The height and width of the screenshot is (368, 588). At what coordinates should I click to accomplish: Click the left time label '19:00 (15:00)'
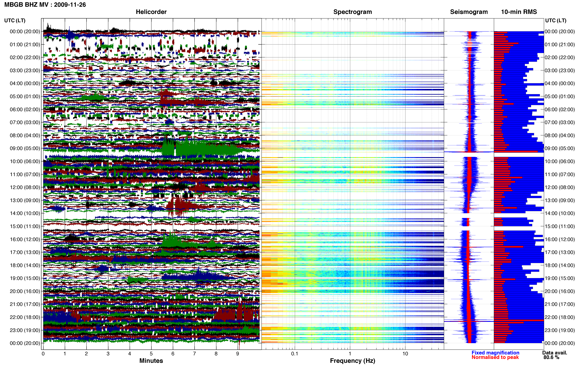pyautogui.click(x=25, y=278)
